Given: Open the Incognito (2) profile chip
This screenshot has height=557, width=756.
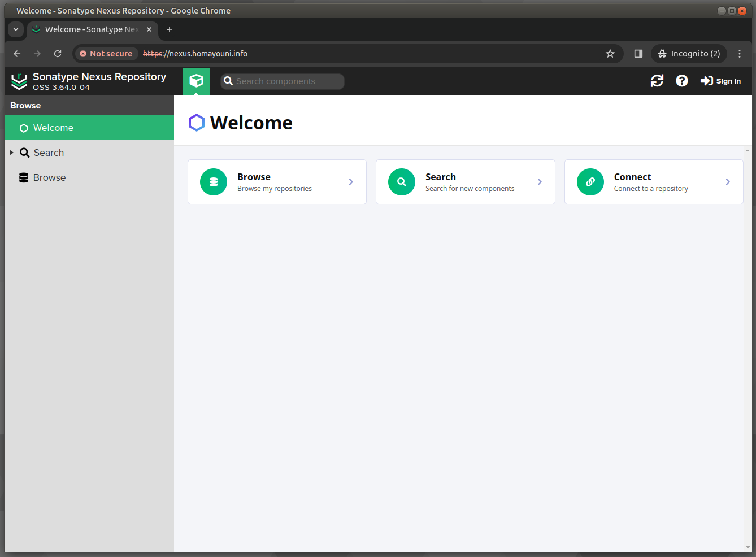Looking at the screenshot, I should [689, 54].
